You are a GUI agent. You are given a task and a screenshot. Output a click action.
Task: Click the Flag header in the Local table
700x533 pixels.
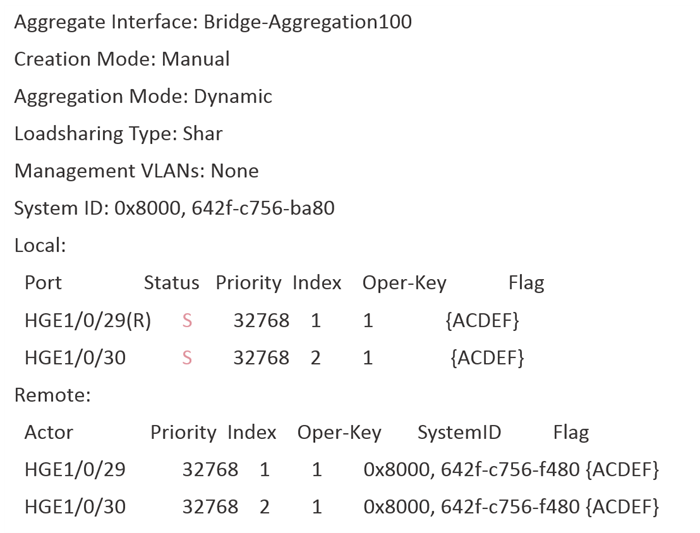point(526,283)
